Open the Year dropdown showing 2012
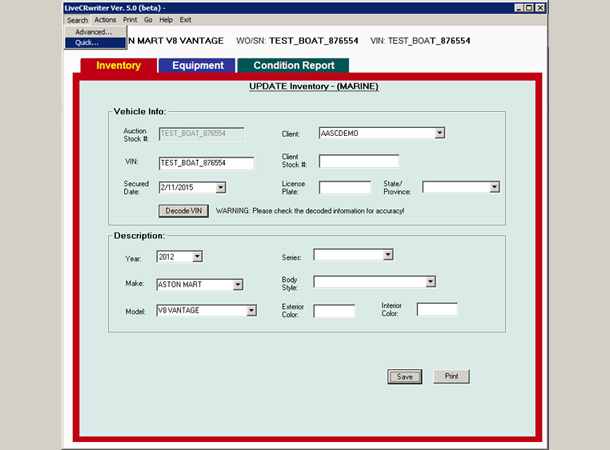610x450 pixels. pyautogui.click(x=197, y=257)
